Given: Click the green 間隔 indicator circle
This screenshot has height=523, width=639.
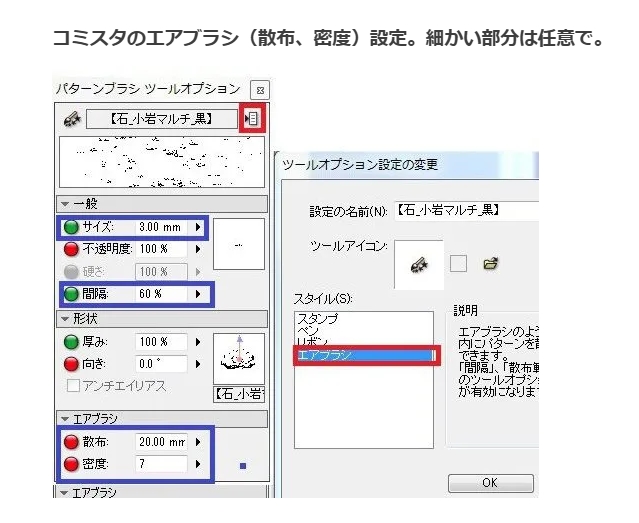Looking at the screenshot, I should point(71,294).
